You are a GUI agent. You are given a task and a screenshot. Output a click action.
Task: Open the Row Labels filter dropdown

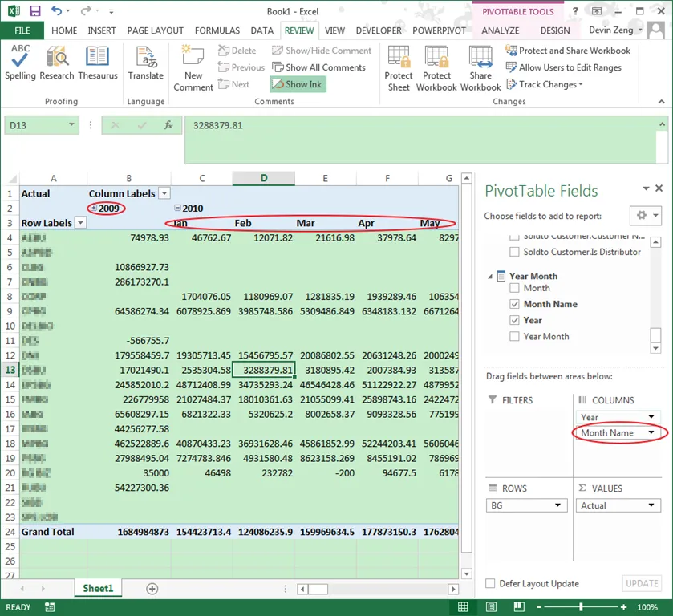pyautogui.click(x=80, y=223)
